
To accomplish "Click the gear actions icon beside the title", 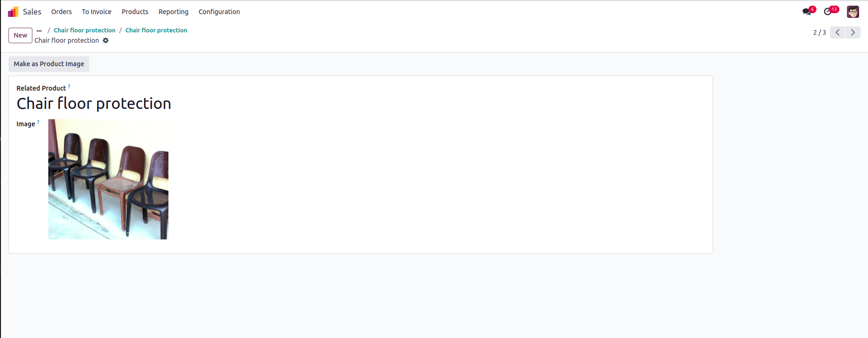I will (x=106, y=40).
